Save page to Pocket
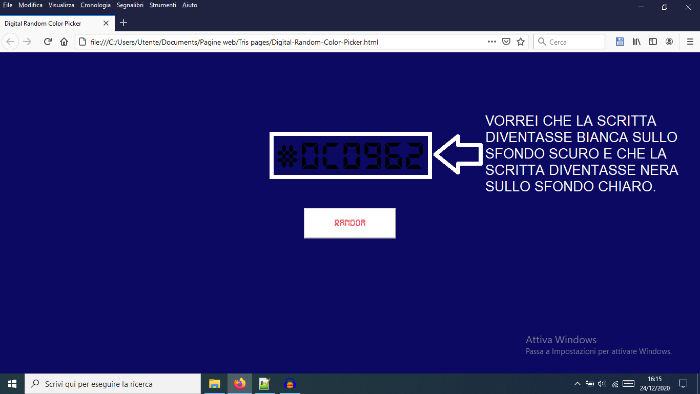 tap(506, 41)
